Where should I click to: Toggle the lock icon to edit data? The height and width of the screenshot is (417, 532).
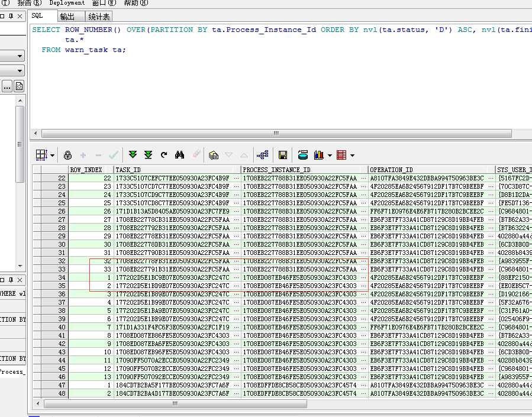click(67, 155)
